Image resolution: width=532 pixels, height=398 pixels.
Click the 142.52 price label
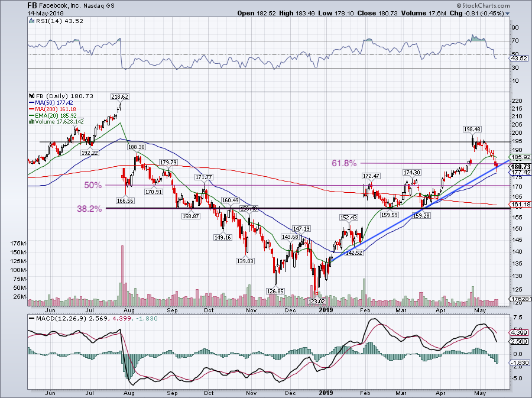[354, 253]
